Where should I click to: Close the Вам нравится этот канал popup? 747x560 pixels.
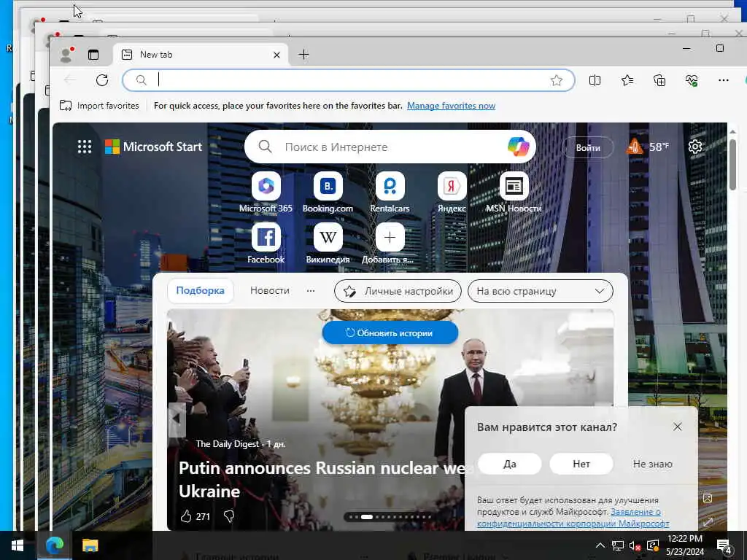pos(678,427)
